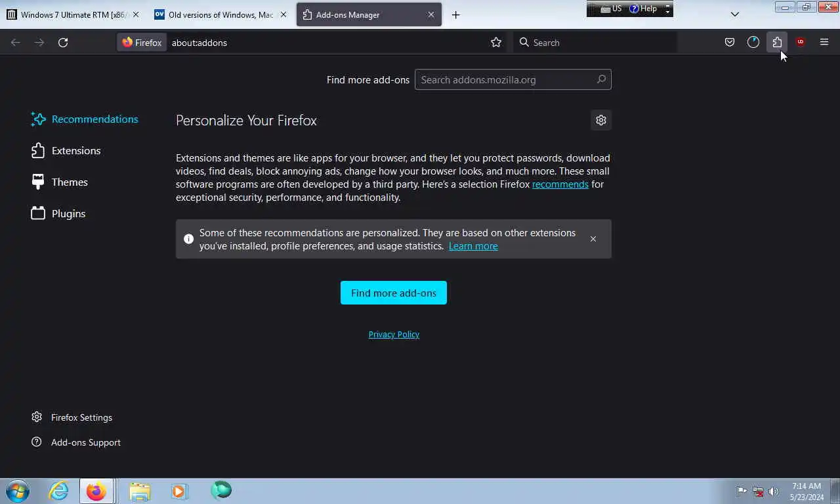Open Add-ons Support link

(76, 442)
